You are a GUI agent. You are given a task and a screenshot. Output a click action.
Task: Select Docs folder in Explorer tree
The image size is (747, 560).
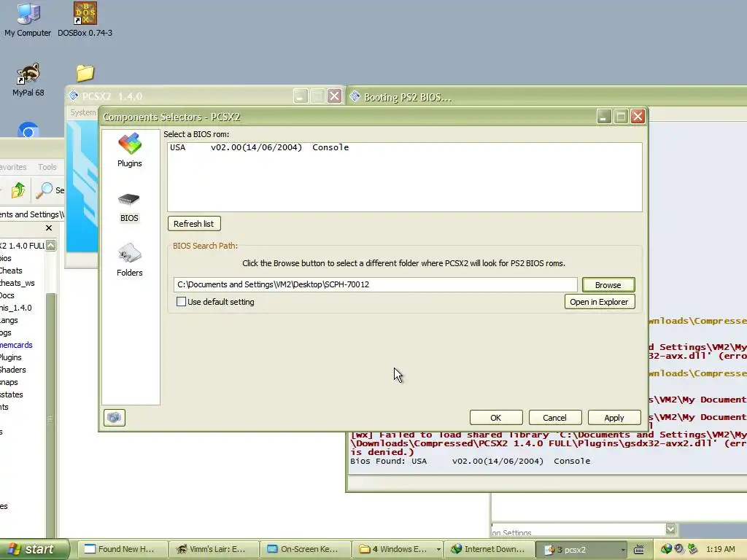click(x=7, y=295)
